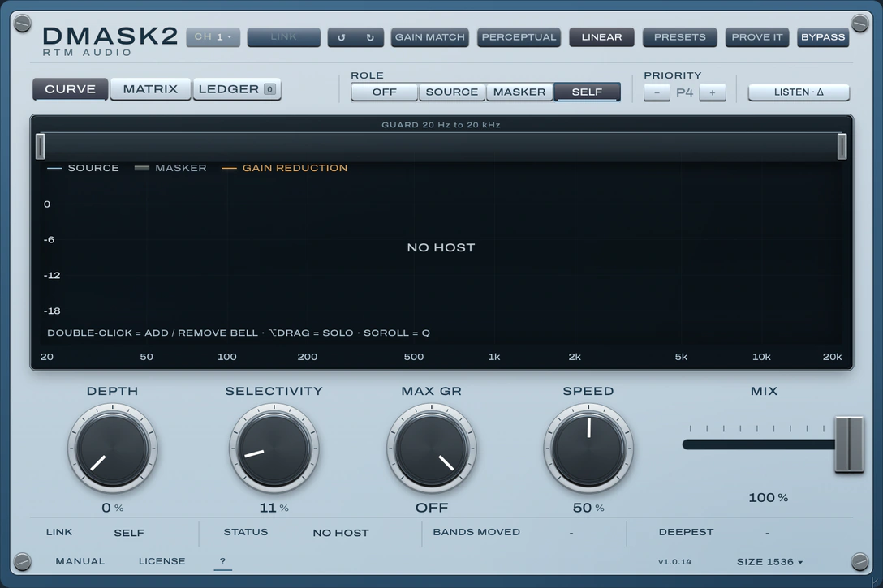
Task: Click the LINK status value SELF
Action: pyautogui.click(x=129, y=533)
